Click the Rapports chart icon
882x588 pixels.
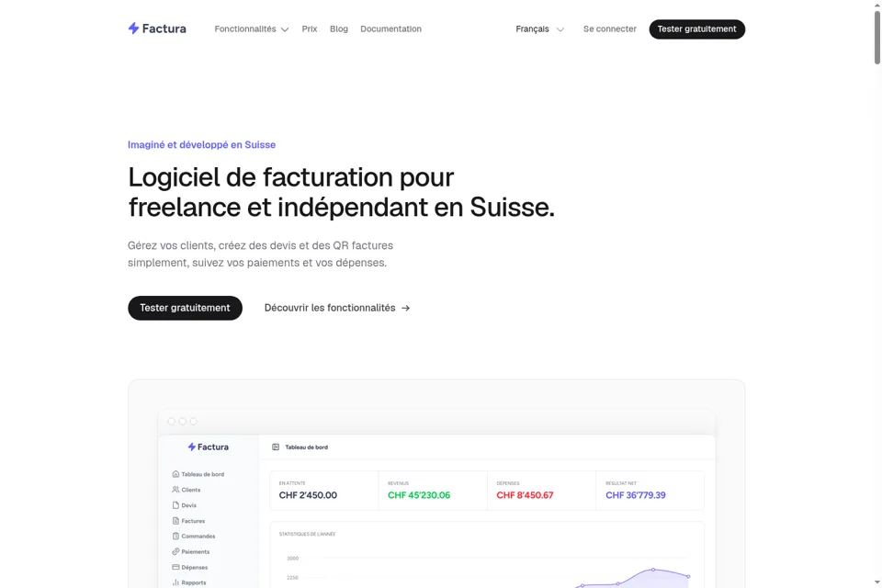(x=175, y=582)
